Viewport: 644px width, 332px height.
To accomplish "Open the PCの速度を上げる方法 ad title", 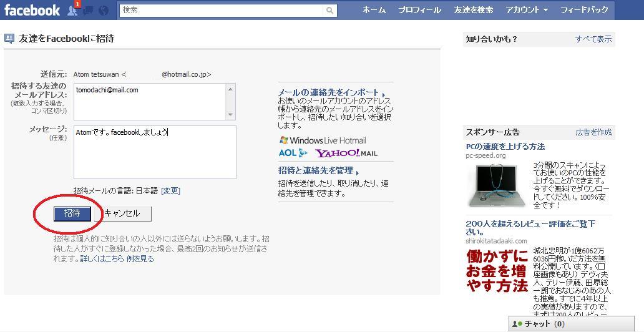I will pyautogui.click(x=505, y=147).
